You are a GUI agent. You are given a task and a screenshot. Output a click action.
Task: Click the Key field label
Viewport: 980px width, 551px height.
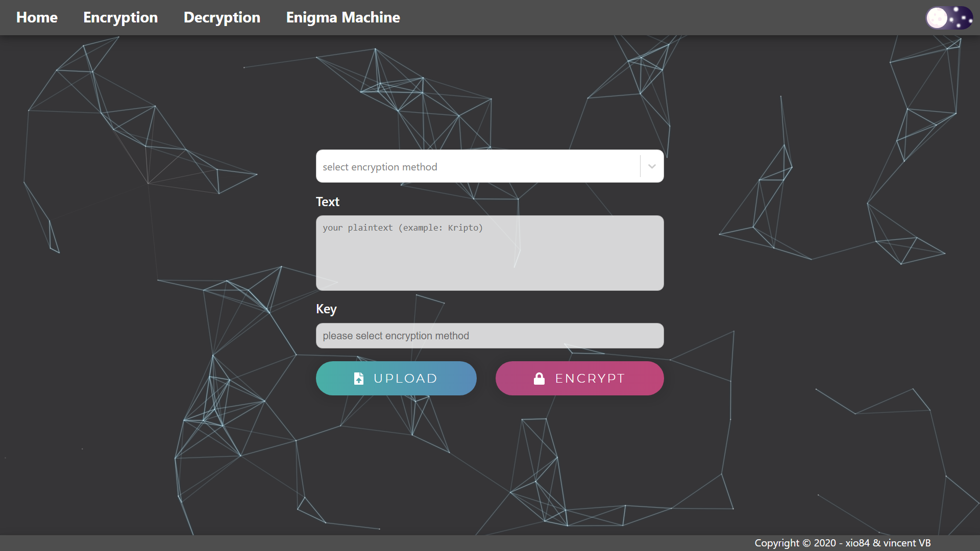coord(326,309)
